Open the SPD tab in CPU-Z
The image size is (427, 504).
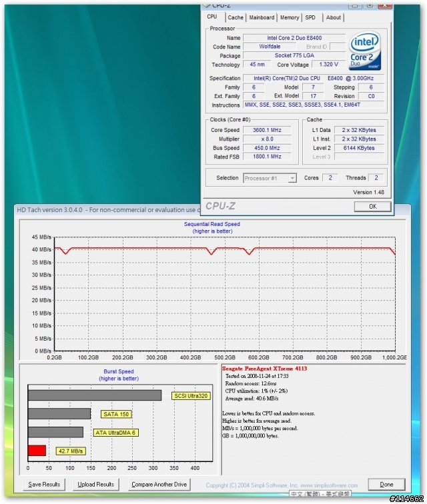tap(310, 18)
